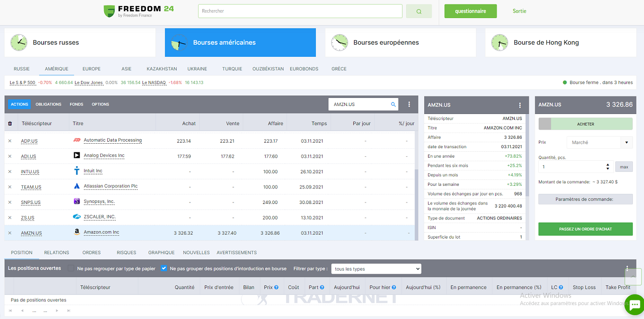The width and height of the screenshot is (644, 319).
Task: Select the Bourses américaines card
Action: pyautogui.click(x=240, y=43)
